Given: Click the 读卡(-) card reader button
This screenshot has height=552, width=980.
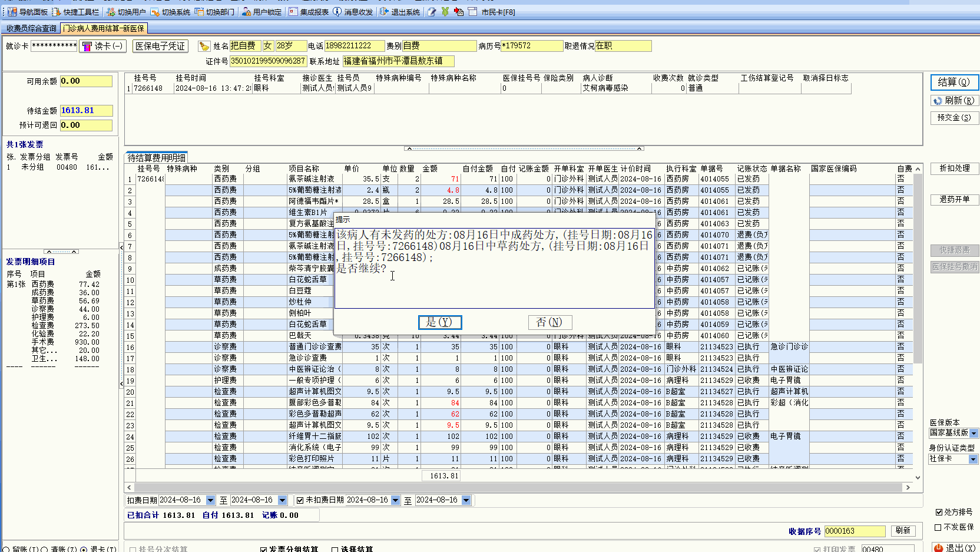Looking at the screenshot, I should [x=103, y=46].
